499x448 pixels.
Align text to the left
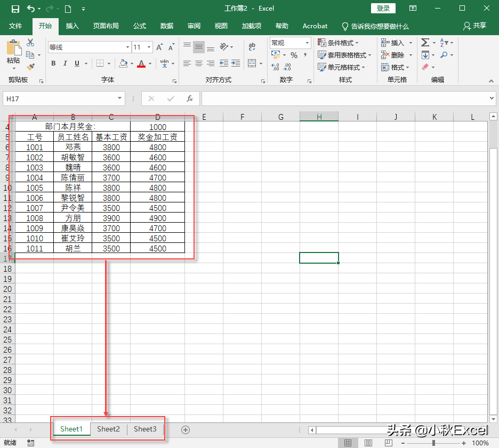(187, 63)
